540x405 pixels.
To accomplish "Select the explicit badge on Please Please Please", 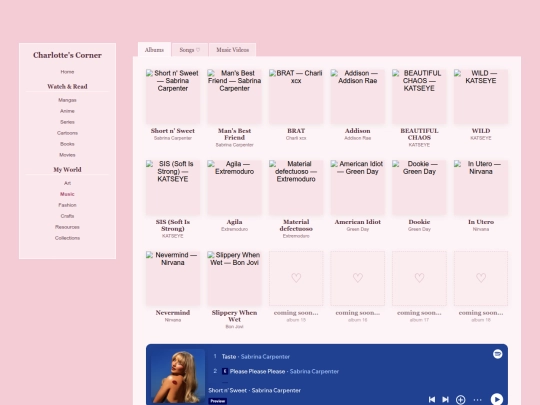I will (x=225, y=371).
